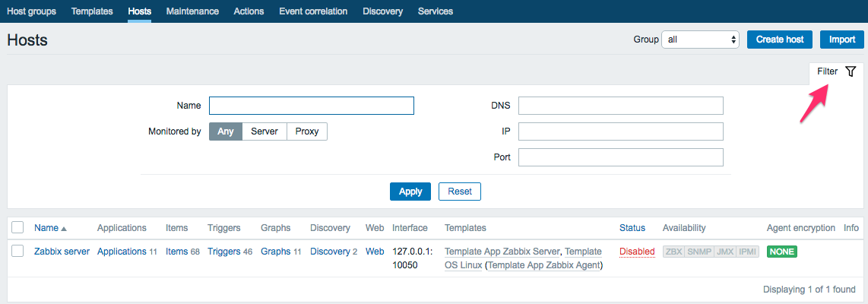Click the Hosts page heading
The width and height of the screenshot is (868, 304).
tap(27, 40)
